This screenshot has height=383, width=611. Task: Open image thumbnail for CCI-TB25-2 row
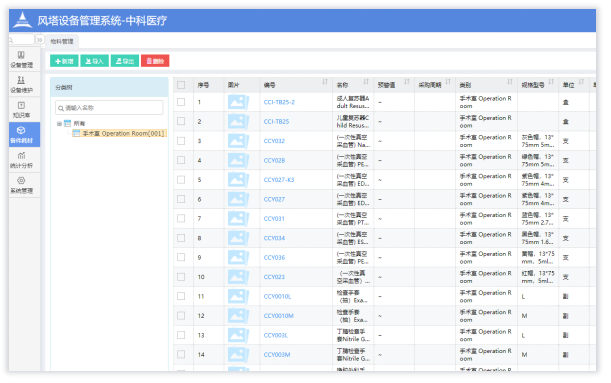[x=238, y=102]
